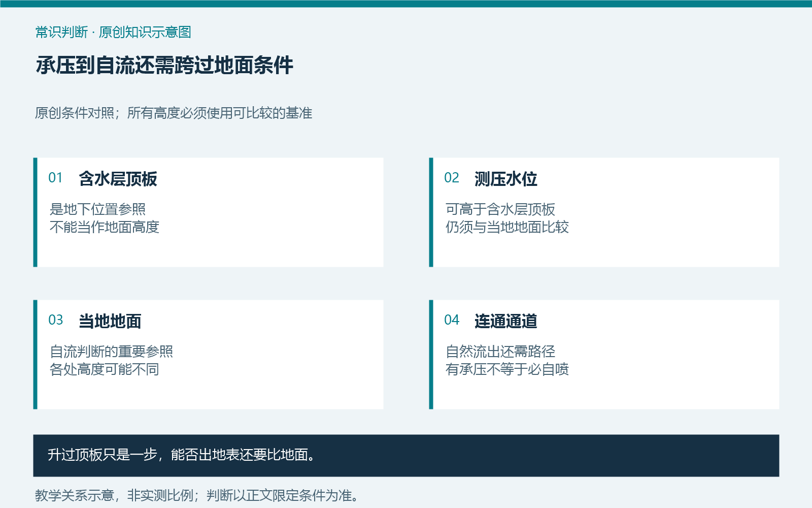Click the card number 03
Image resolution: width=812 pixels, height=508 pixels.
tap(56, 320)
